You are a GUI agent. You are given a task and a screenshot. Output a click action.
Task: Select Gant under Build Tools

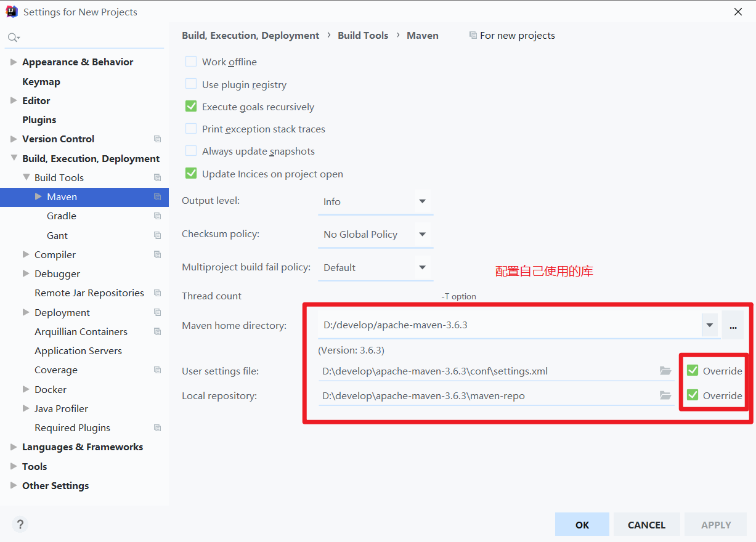[57, 235]
